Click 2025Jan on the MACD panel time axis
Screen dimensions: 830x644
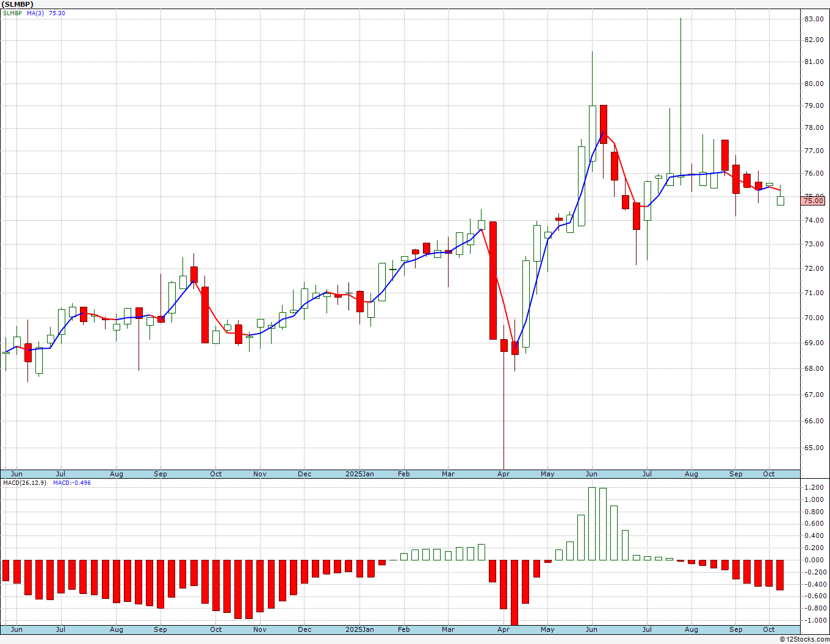click(360, 629)
